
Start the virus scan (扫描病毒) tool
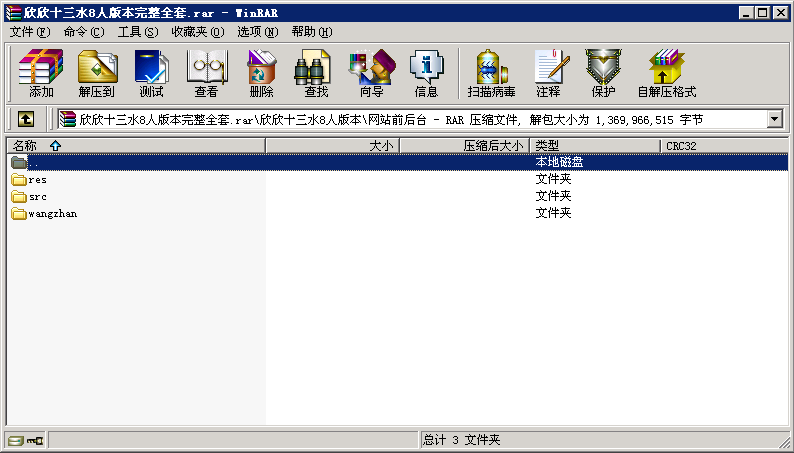tap(491, 74)
